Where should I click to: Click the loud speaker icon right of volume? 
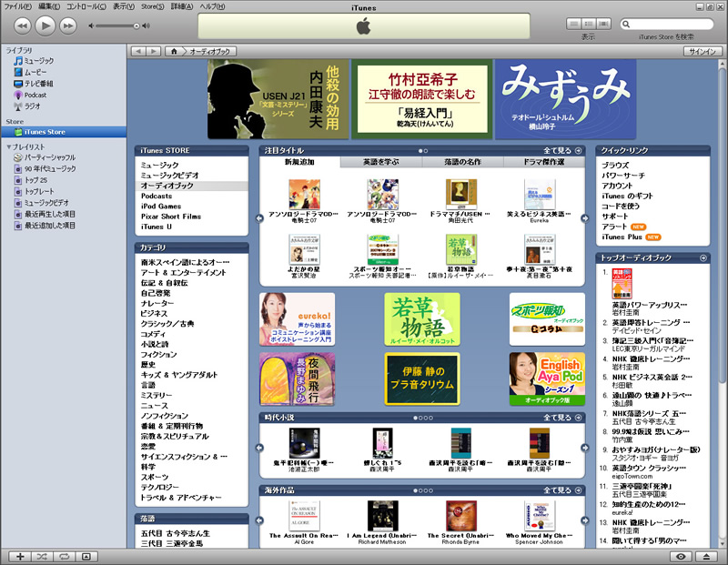147,26
